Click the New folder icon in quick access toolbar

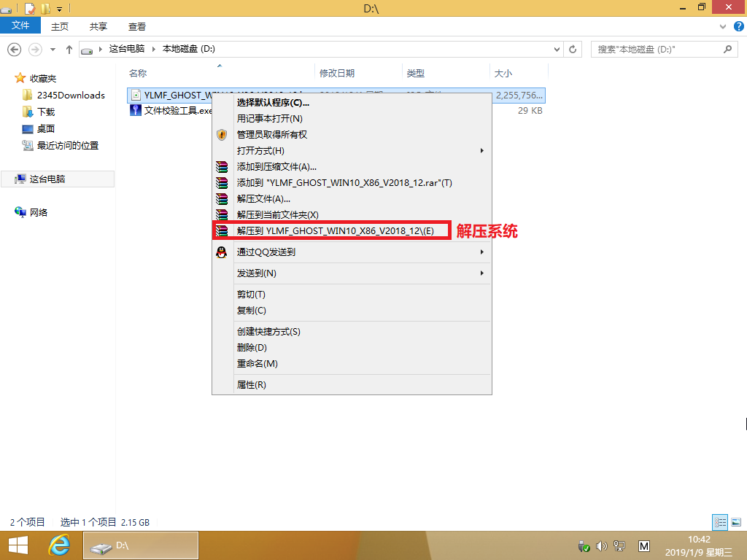tap(44, 8)
